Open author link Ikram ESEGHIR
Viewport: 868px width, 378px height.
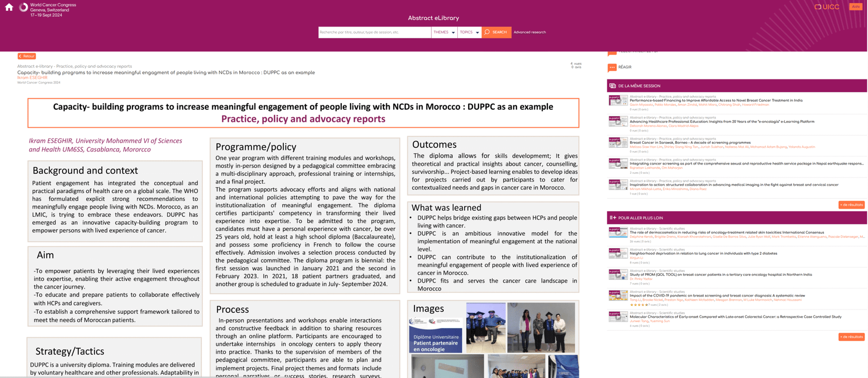pyautogui.click(x=32, y=78)
